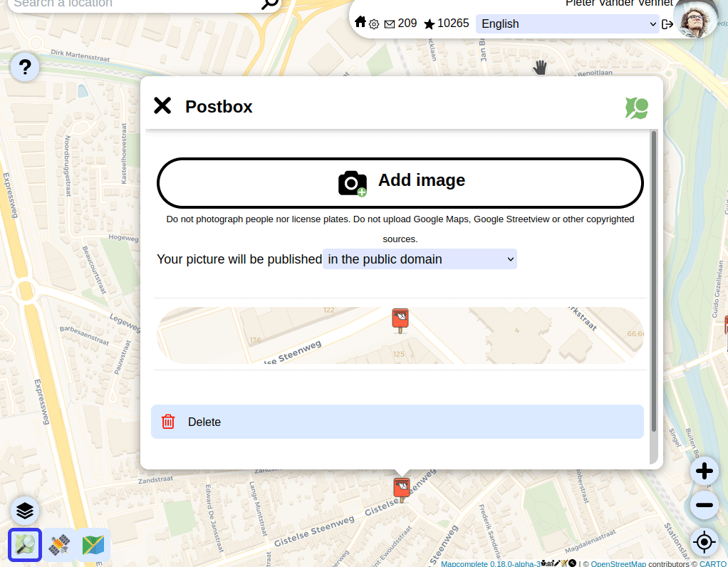Click the log out icon
728x567 pixels.
667,24
